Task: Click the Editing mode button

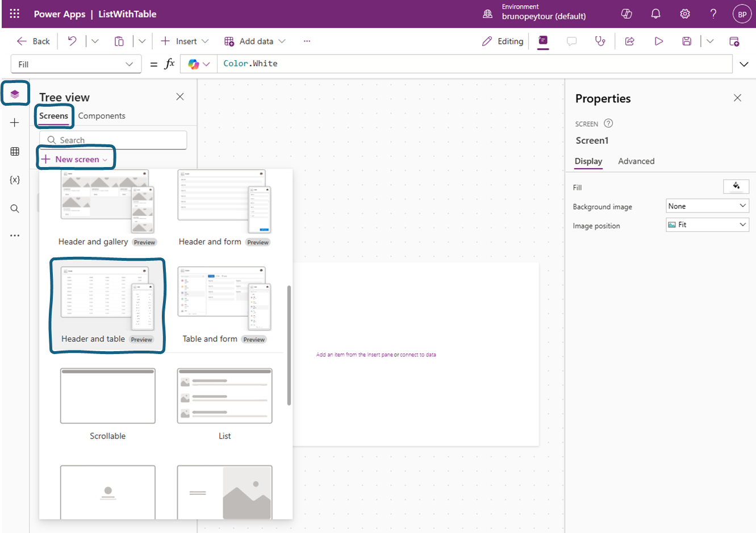Action: pyautogui.click(x=502, y=41)
